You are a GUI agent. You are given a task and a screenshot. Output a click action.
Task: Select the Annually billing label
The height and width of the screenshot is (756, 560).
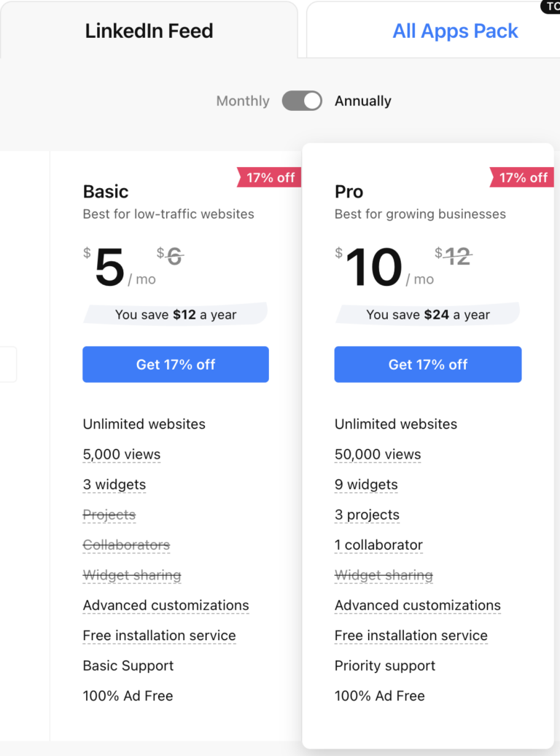[363, 101]
